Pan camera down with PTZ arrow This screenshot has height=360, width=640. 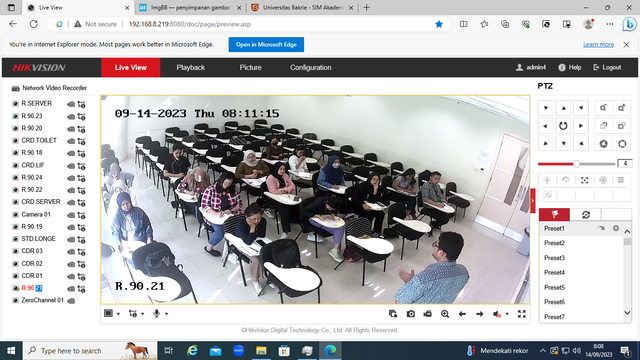click(x=563, y=144)
